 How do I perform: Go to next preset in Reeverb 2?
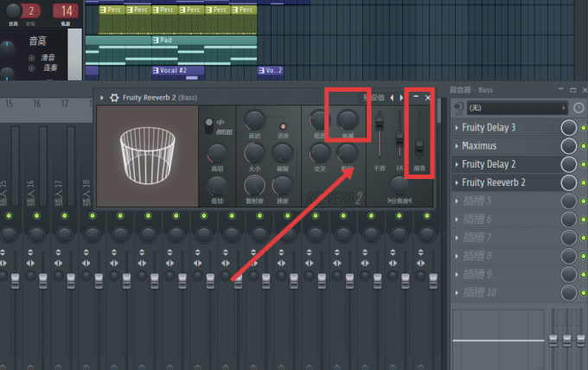tap(401, 98)
